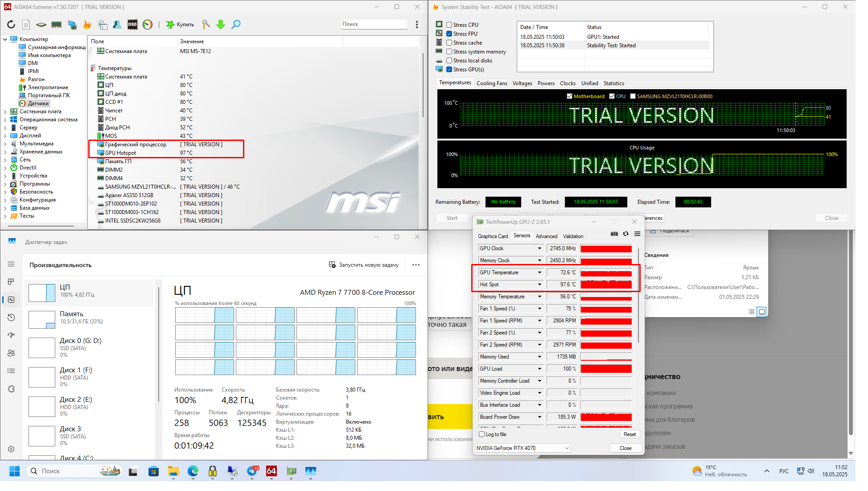Viewport: 868px width, 491px height.
Task: Switch to the Cooling Fans tab
Action: click(x=492, y=83)
